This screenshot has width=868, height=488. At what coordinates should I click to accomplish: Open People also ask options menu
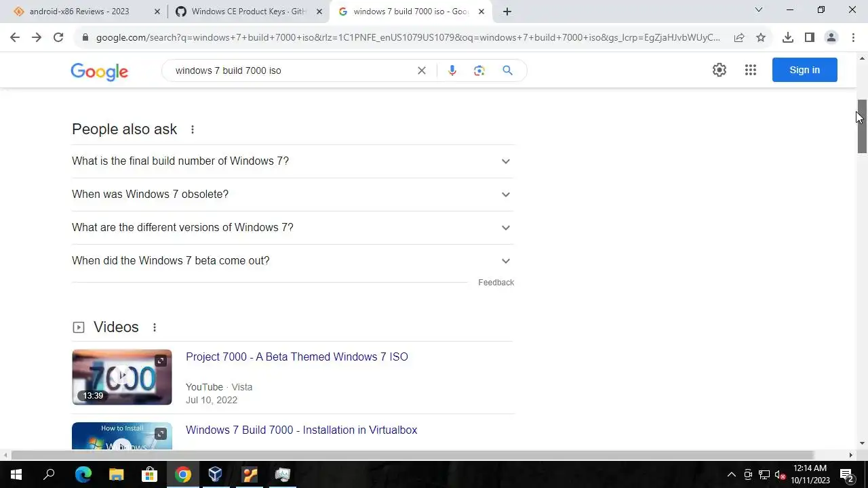[193, 129]
